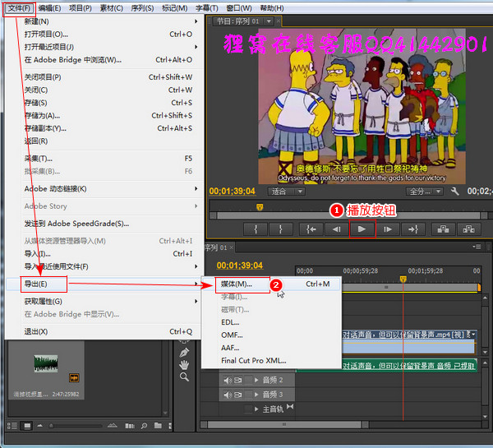The width and height of the screenshot is (493, 448).
Task: Click master track output icon
Action: pos(290,407)
